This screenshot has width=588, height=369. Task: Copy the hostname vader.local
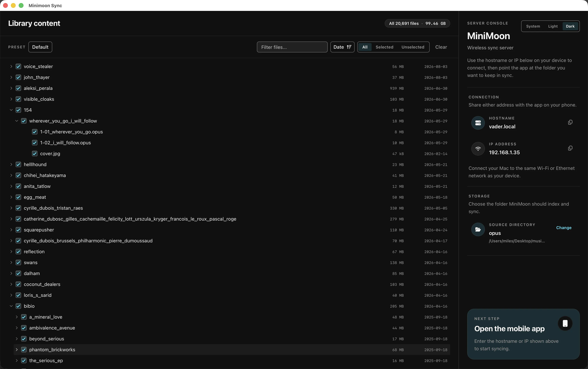[x=570, y=122]
